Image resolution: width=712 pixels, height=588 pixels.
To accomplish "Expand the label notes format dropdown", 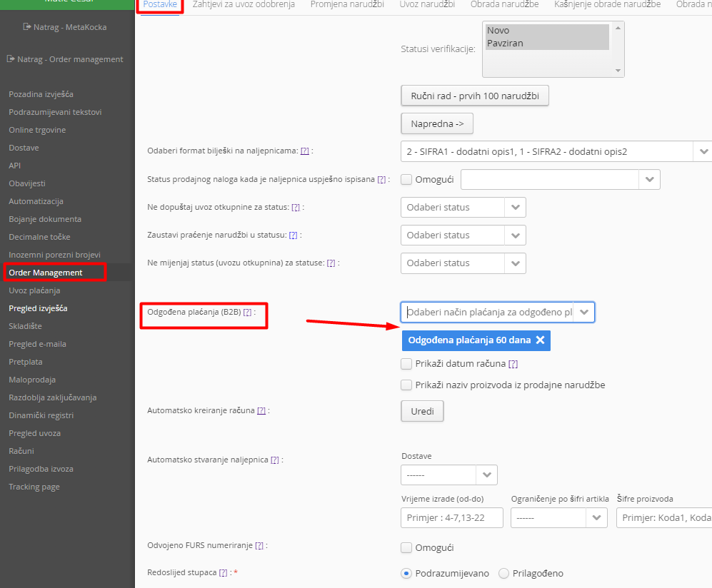I will (x=703, y=151).
